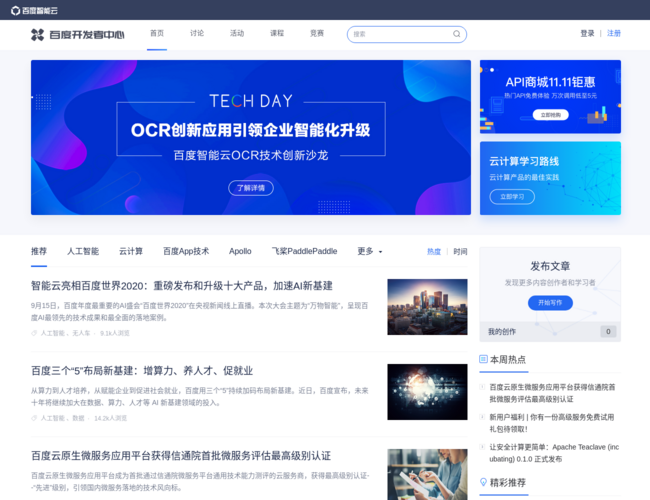Click the 注册 link
The width and height of the screenshot is (650, 500).
(x=614, y=33)
